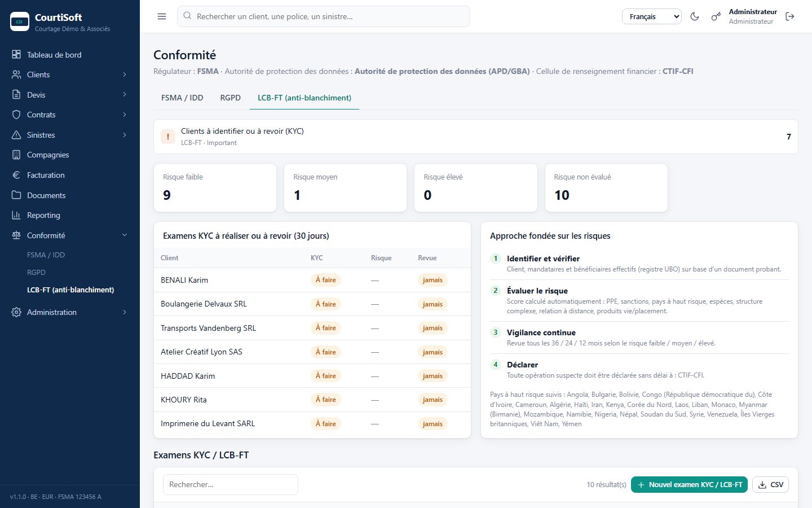The width and height of the screenshot is (812, 508).
Task: Click Nouvel examen KYC / LCB-FT button
Action: tap(689, 484)
